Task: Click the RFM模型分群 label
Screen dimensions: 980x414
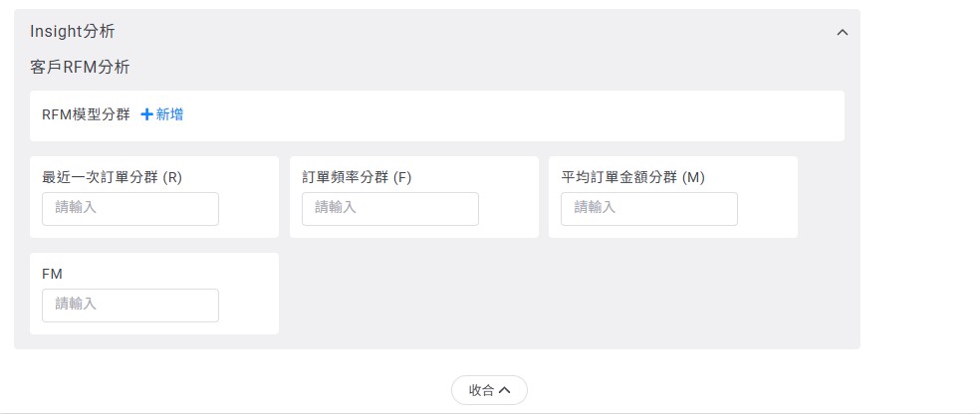Action: pos(86,114)
